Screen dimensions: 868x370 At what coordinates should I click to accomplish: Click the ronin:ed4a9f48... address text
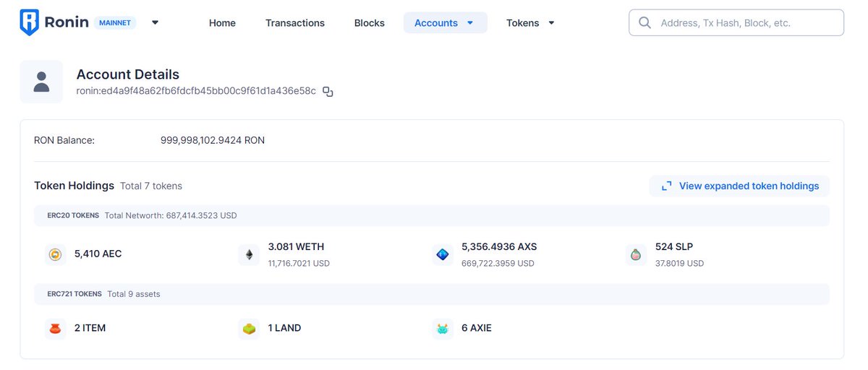(x=196, y=92)
